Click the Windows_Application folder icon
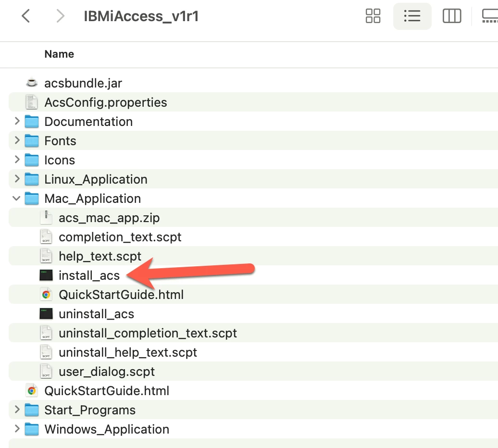The image size is (498, 448). click(x=32, y=429)
